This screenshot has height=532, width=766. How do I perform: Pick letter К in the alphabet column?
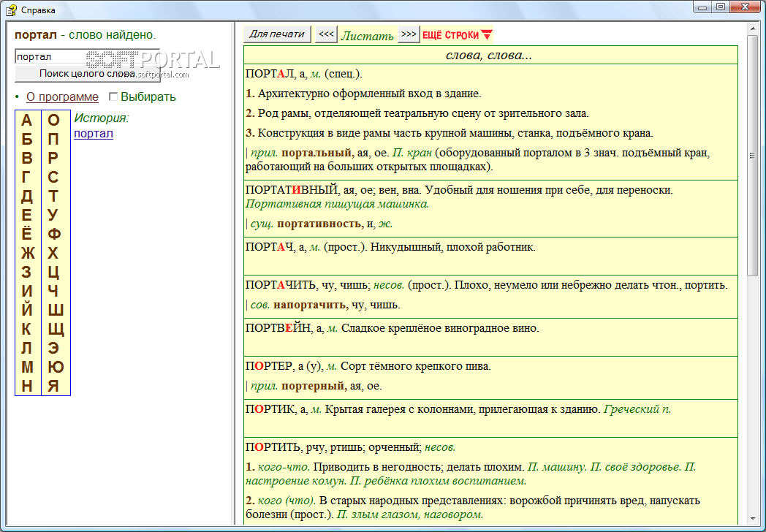coord(27,330)
